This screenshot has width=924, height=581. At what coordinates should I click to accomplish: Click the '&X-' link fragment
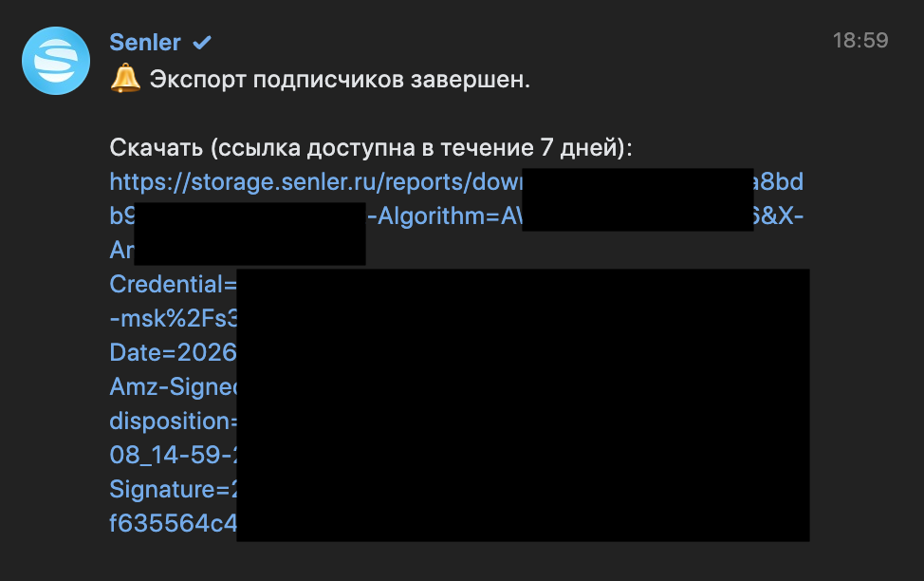779,216
